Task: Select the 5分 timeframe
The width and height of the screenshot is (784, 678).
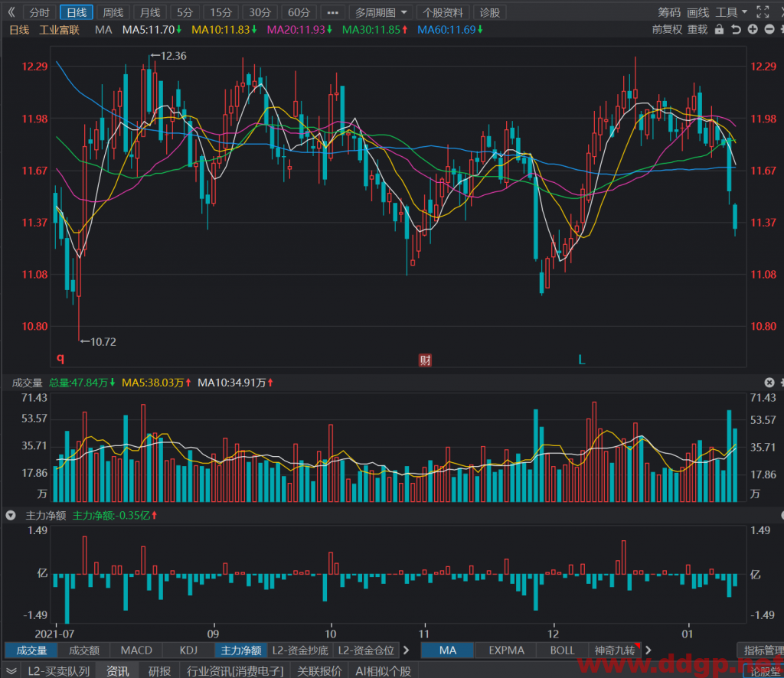Action: [x=185, y=12]
